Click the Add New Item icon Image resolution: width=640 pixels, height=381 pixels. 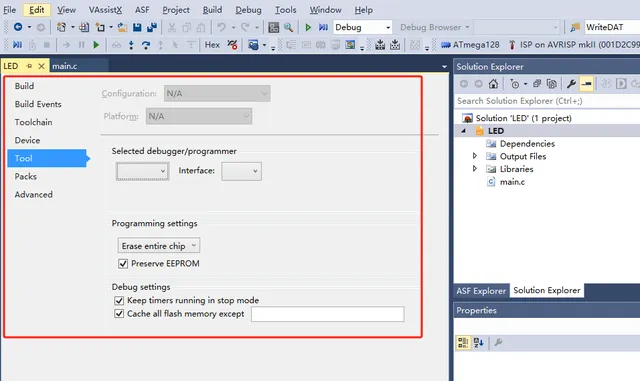[x=100, y=27]
